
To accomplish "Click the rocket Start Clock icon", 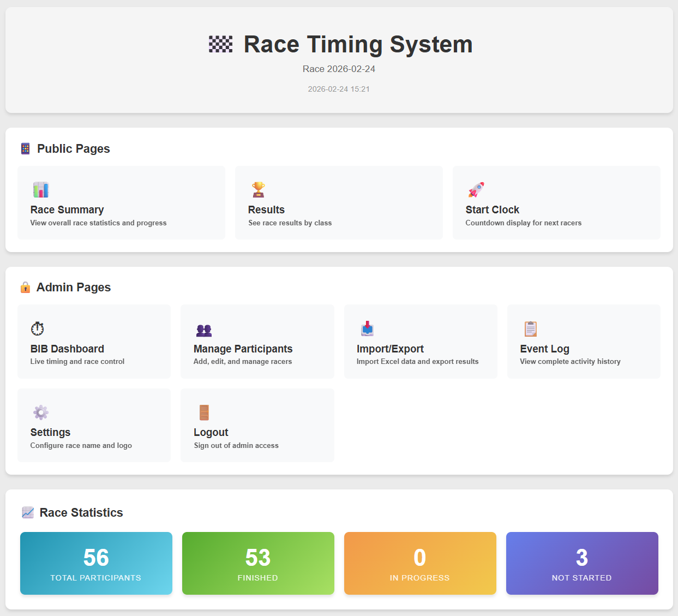I will click(x=476, y=190).
